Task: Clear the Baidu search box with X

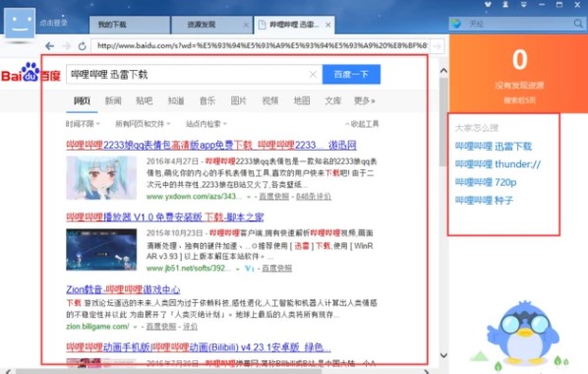Action: [313, 75]
